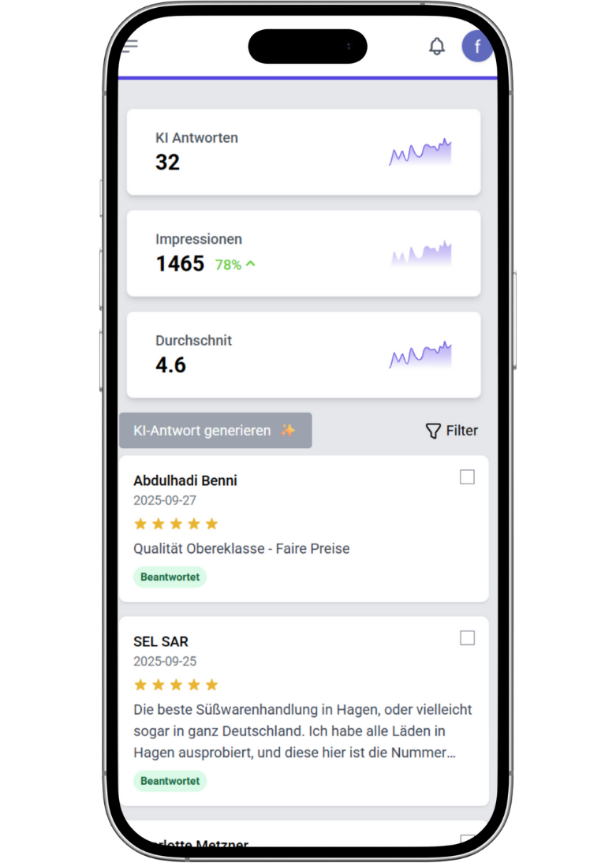Click the Durchschnitt sparkline chart
This screenshot has width=616, height=863.
coord(420,355)
